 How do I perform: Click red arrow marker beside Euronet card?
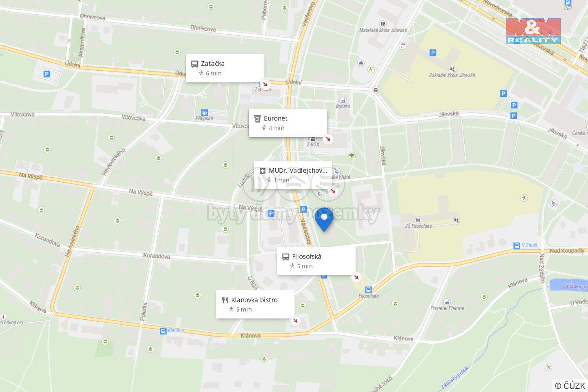[x=328, y=139]
